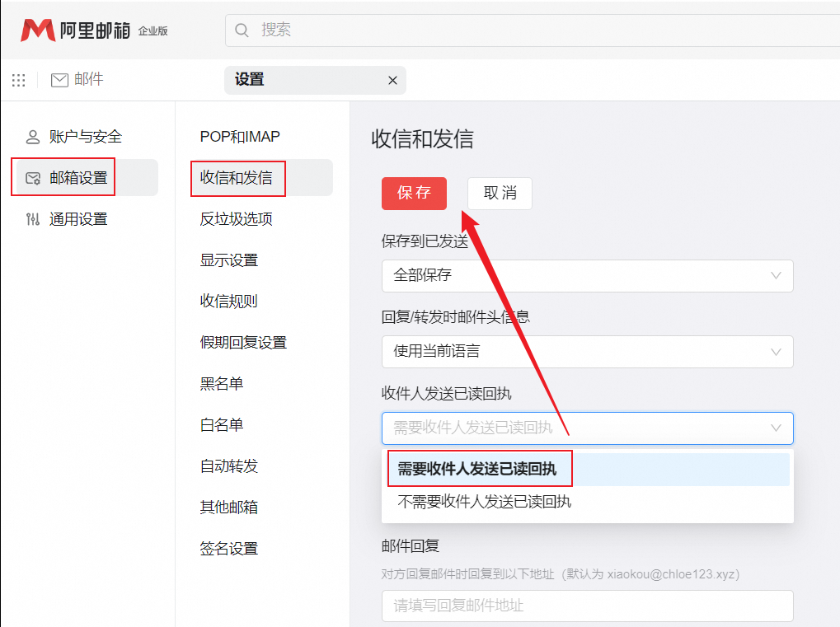Expand the 保存到已发送 dropdown
The image size is (840, 627).
click(x=587, y=276)
